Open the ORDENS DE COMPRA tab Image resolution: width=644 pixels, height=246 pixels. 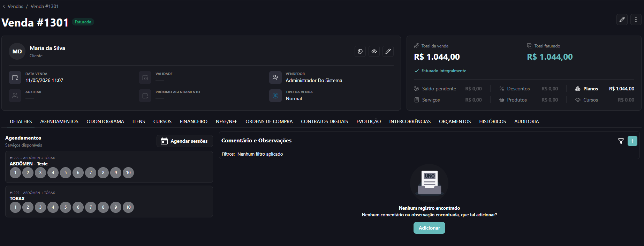tap(269, 121)
